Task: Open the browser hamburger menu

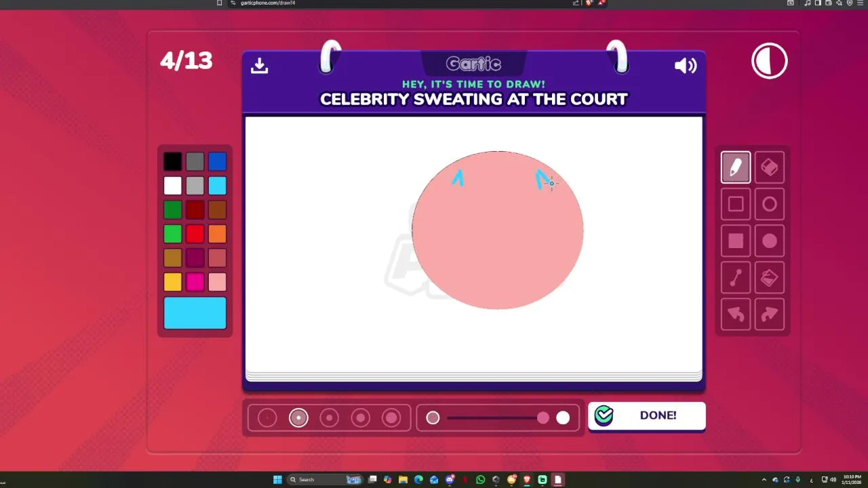Action: 860,3
